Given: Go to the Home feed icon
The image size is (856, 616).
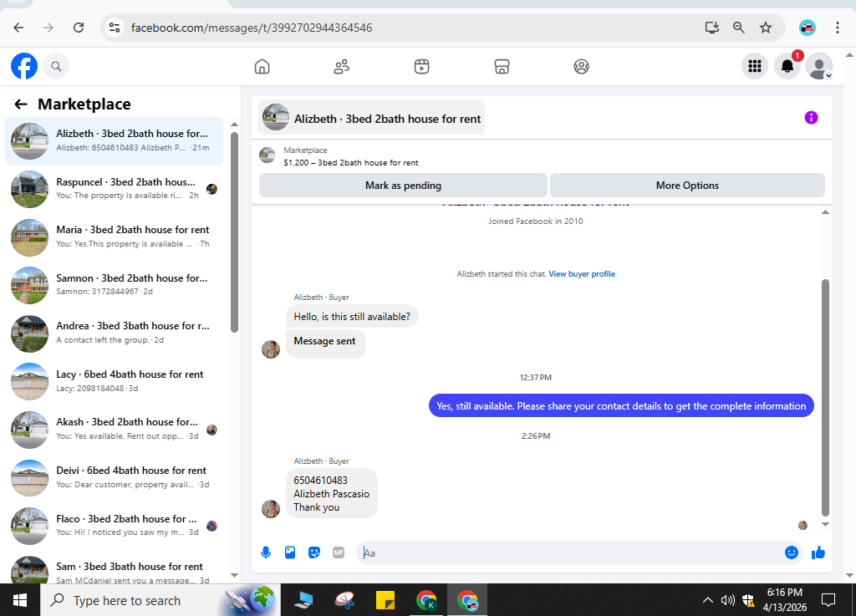Looking at the screenshot, I should pyautogui.click(x=262, y=67).
